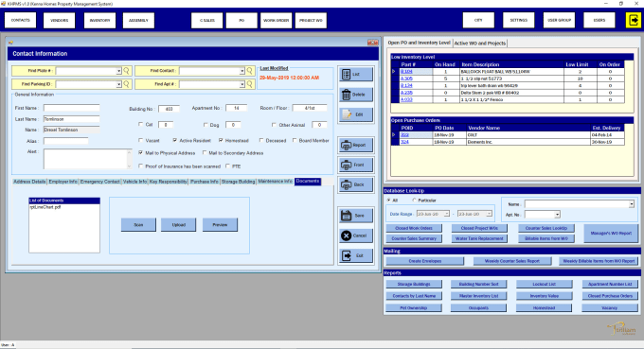Click the Find Apt # magnifier icon
The height and width of the screenshot is (349, 644).
[x=249, y=84]
